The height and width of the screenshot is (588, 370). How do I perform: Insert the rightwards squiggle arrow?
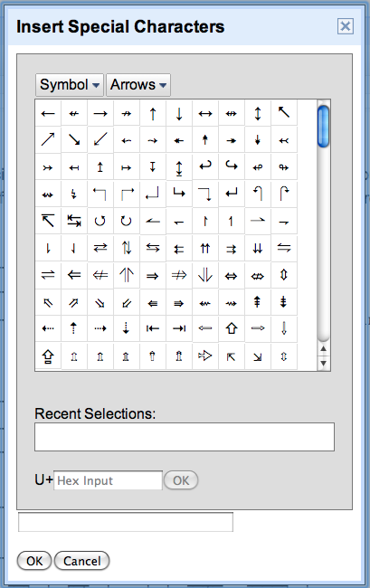click(x=232, y=303)
